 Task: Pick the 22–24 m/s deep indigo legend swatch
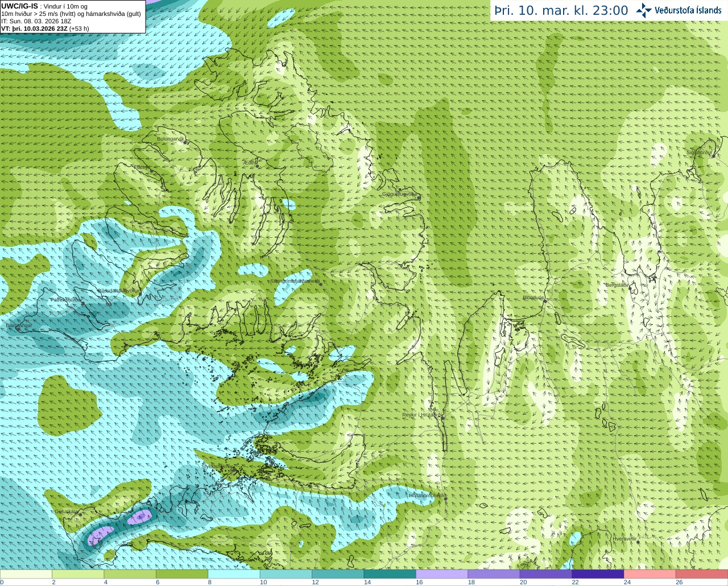tap(598, 574)
